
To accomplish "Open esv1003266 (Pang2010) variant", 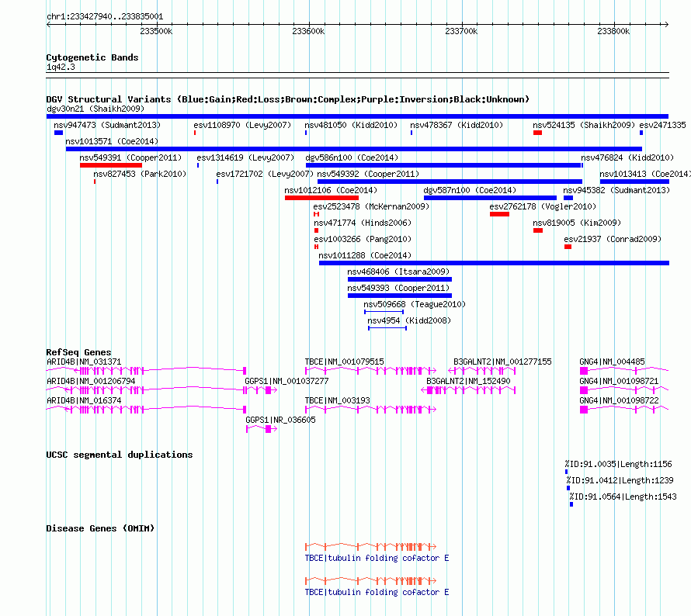I will [x=363, y=239].
